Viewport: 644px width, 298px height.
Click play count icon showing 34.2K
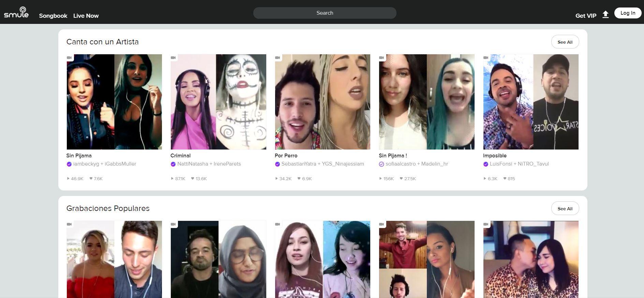coord(276,179)
